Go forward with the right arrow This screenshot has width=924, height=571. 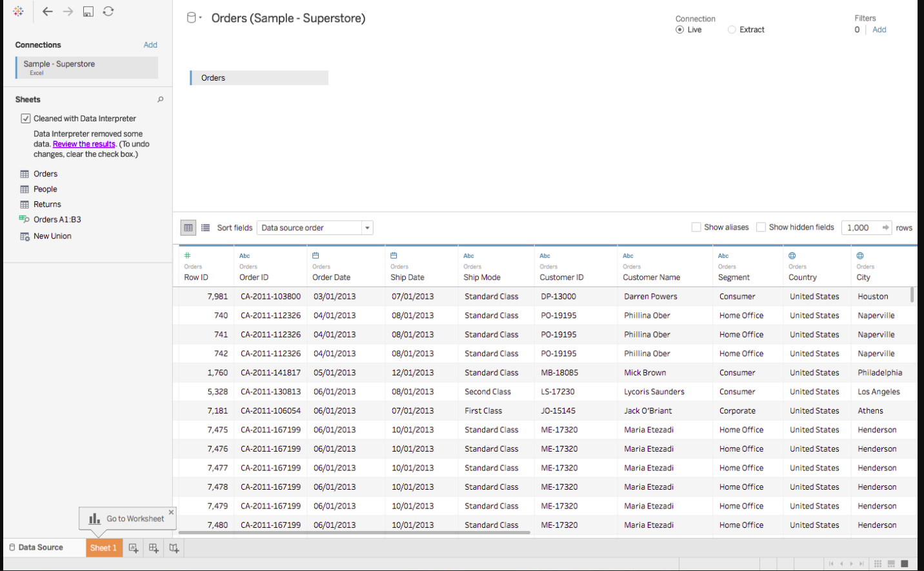point(68,11)
